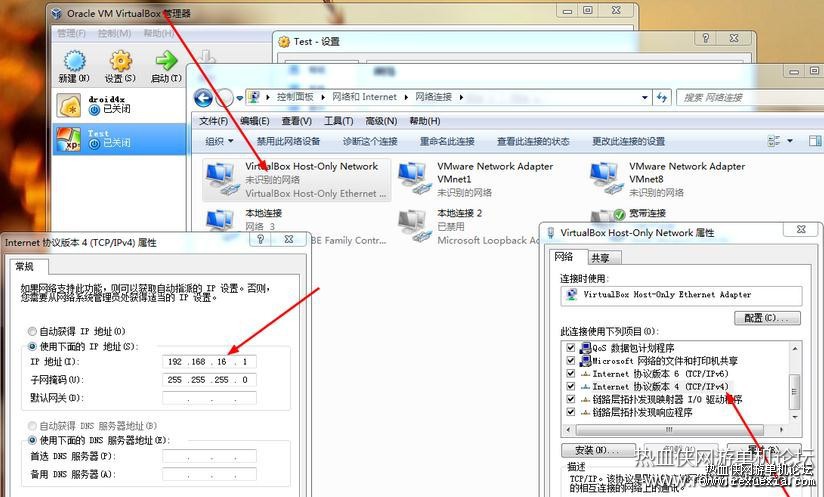Click 诊断这个连接 toolbar button
The width and height of the screenshot is (824, 497).
coord(370,141)
